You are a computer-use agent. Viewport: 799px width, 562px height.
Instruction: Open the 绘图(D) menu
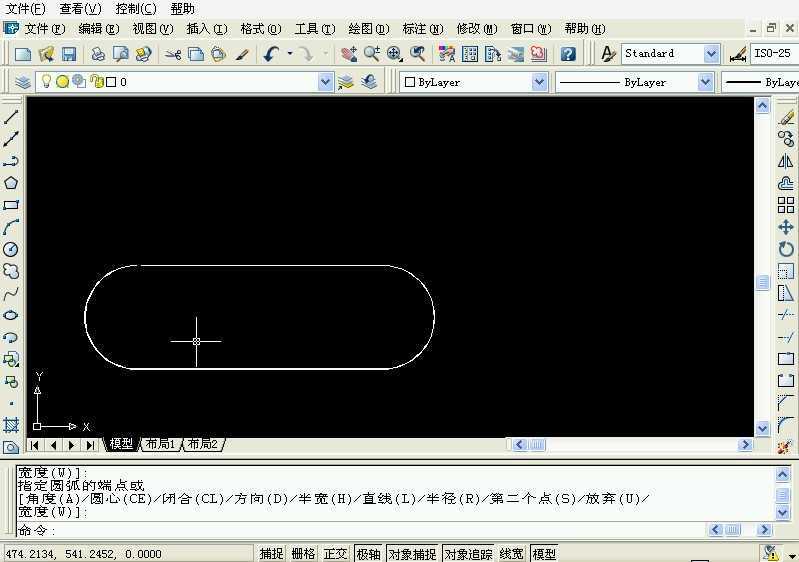point(368,29)
